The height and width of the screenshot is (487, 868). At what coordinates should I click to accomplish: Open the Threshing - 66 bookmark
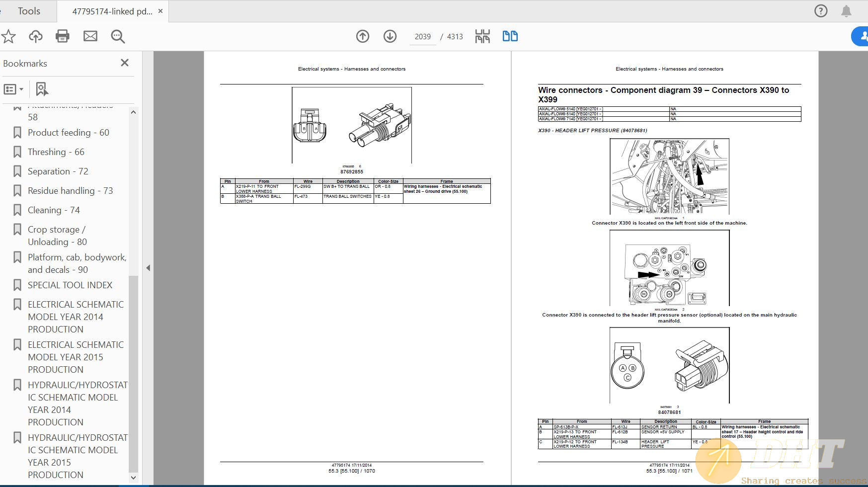[56, 152]
